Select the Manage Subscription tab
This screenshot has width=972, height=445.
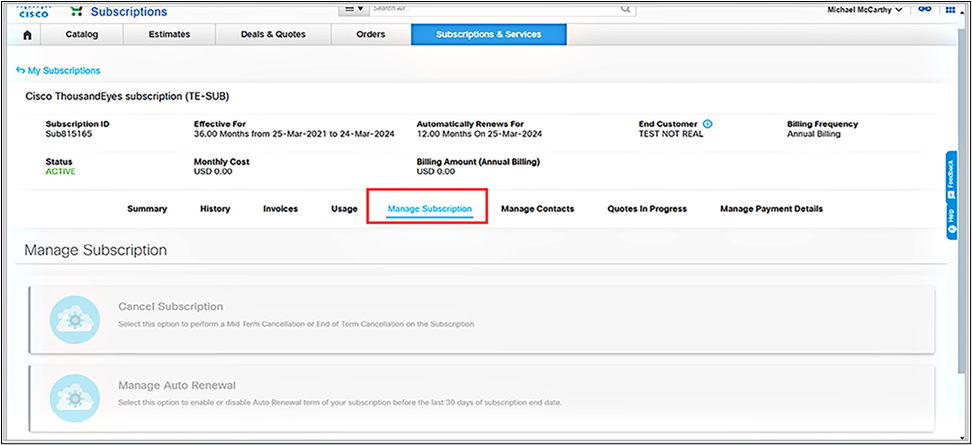[430, 209]
